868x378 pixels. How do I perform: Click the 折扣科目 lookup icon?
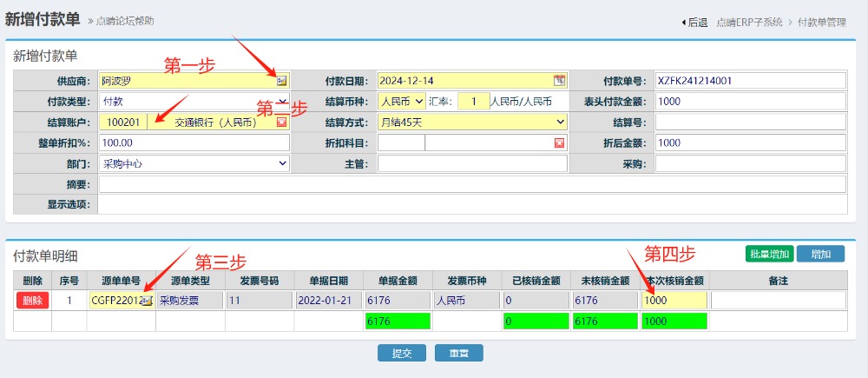point(559,143)
